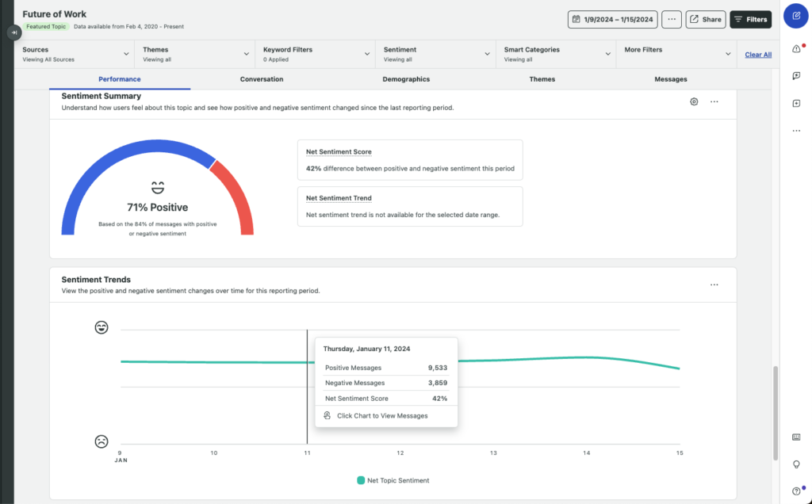Open the alerts icon with red dot

tap(796, 49)
